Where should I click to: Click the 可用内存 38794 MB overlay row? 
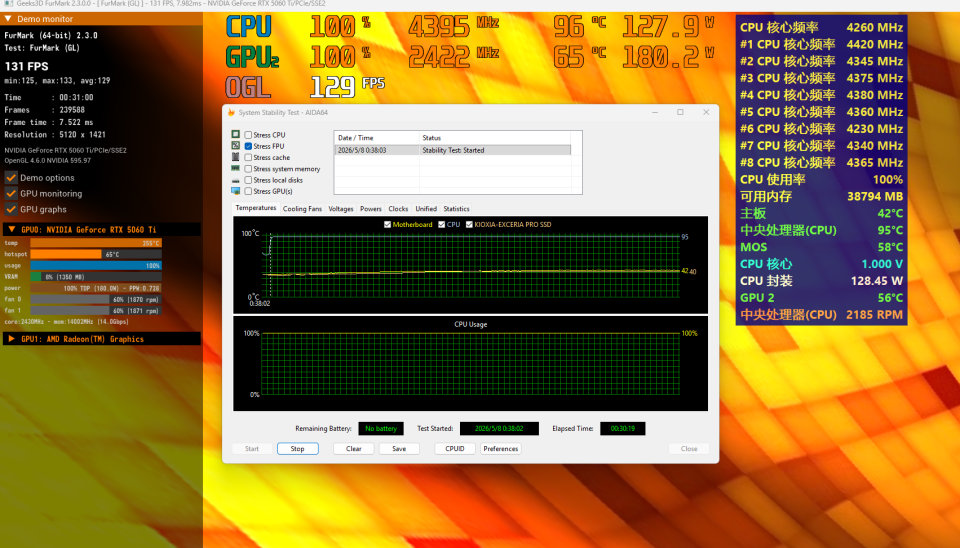[x=821, y=197]
